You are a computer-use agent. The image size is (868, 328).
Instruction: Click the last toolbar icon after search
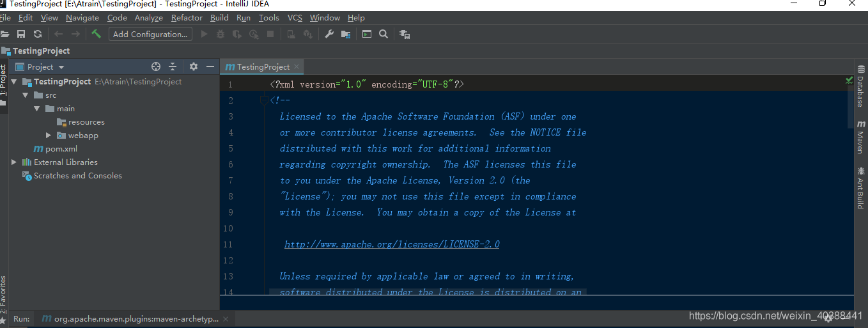point(405,34)
